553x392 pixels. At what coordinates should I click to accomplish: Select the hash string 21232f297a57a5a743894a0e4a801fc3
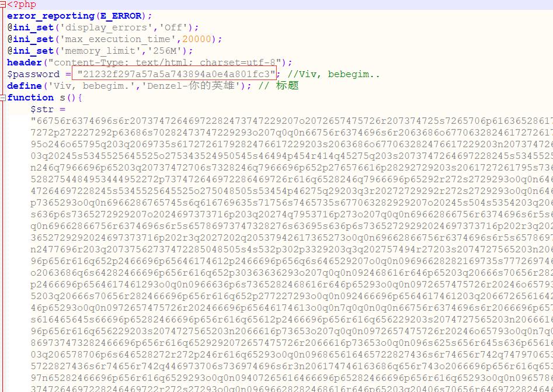point(176,74)
